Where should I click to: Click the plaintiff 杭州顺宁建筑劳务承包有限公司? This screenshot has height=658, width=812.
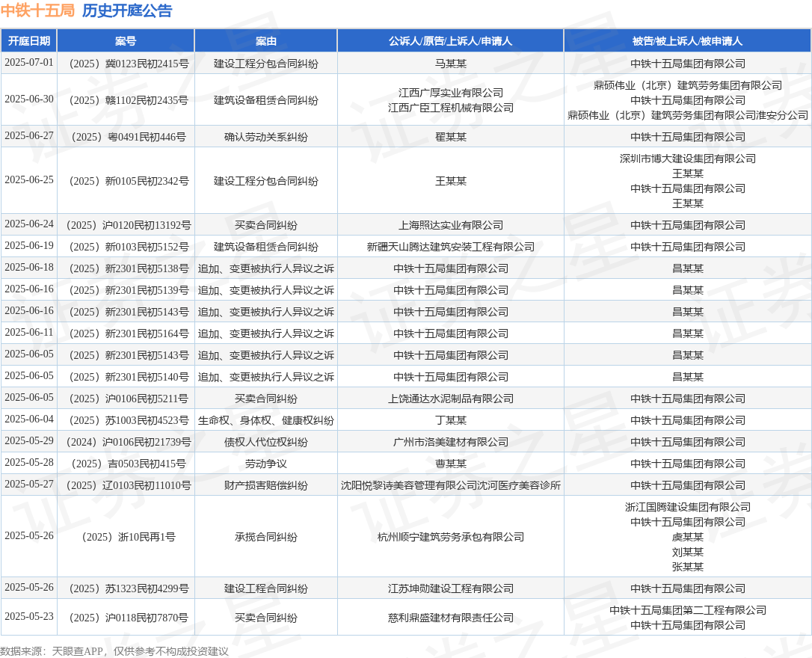pyautogui.click(x=451, y=538)
